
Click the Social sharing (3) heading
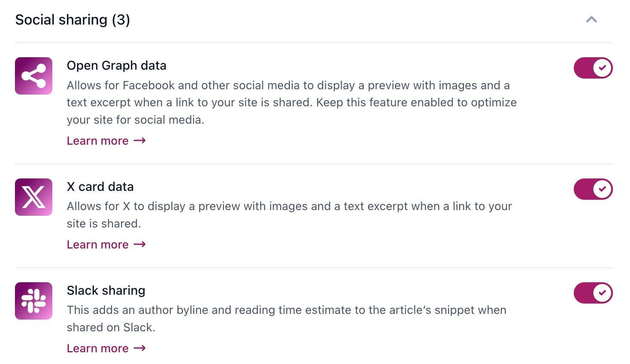tap(73, 20)
